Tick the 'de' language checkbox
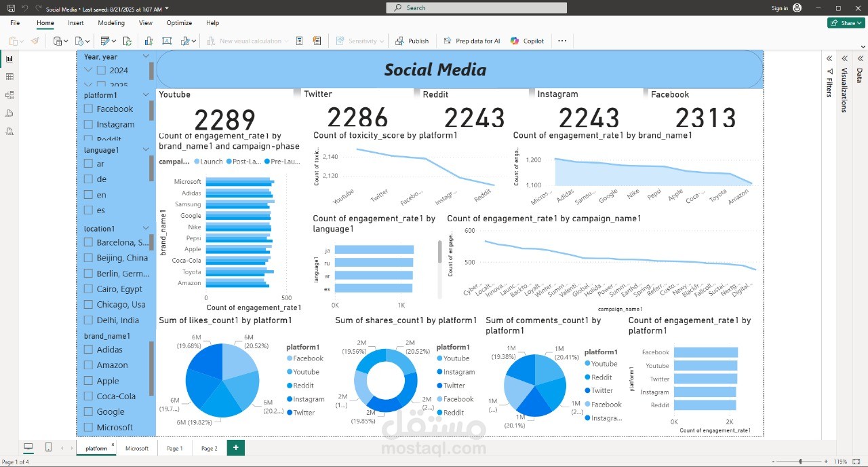Image resolution: width=868 pixels, height=467 pixels. (x=88, y=179)
